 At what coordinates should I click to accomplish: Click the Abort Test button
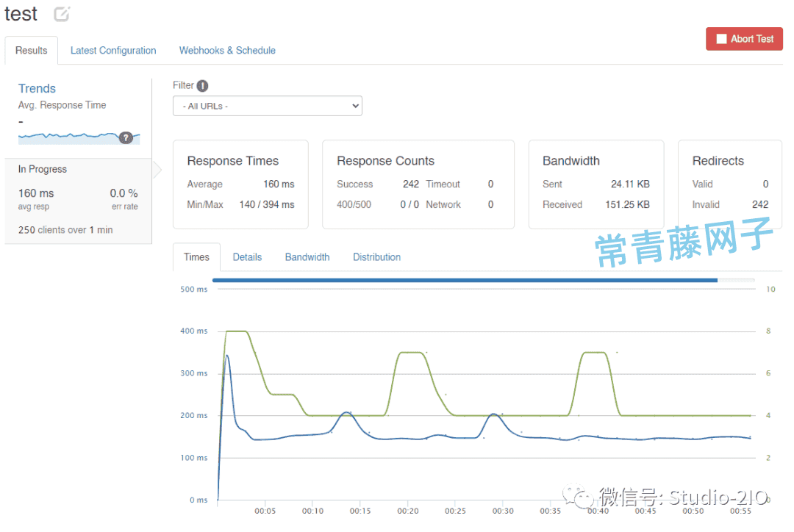point(744,39)
